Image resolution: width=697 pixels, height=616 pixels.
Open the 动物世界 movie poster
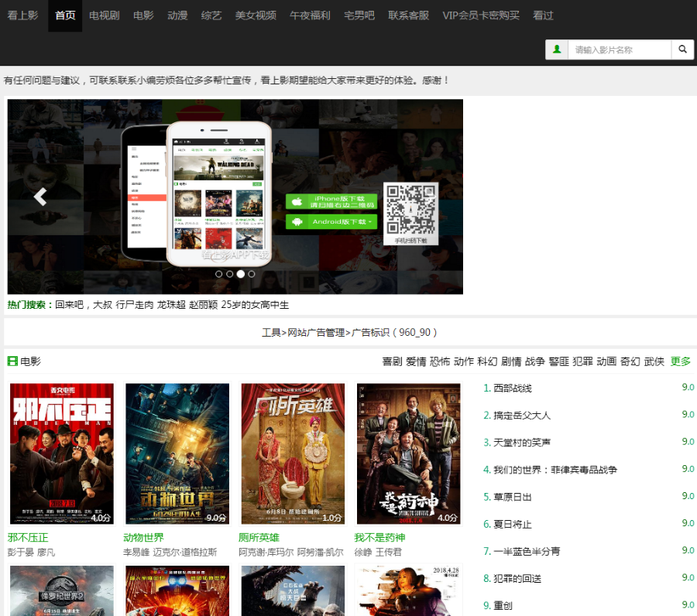tap(177, 453)
